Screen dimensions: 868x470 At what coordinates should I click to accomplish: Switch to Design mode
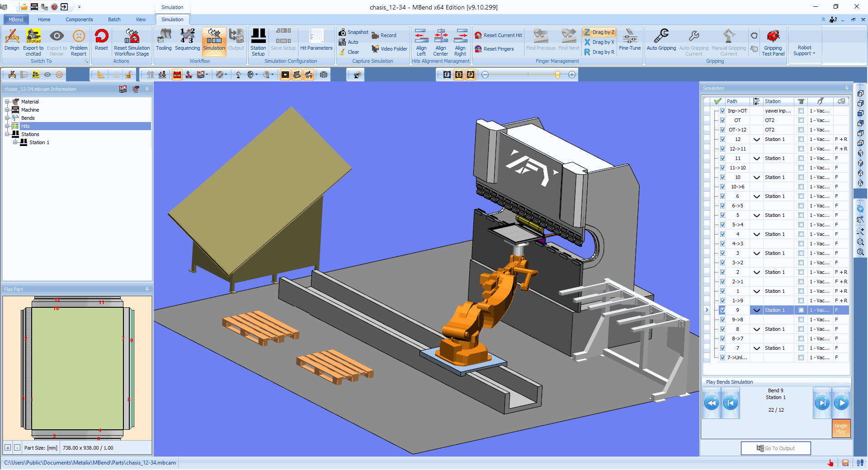coord(11,42)
